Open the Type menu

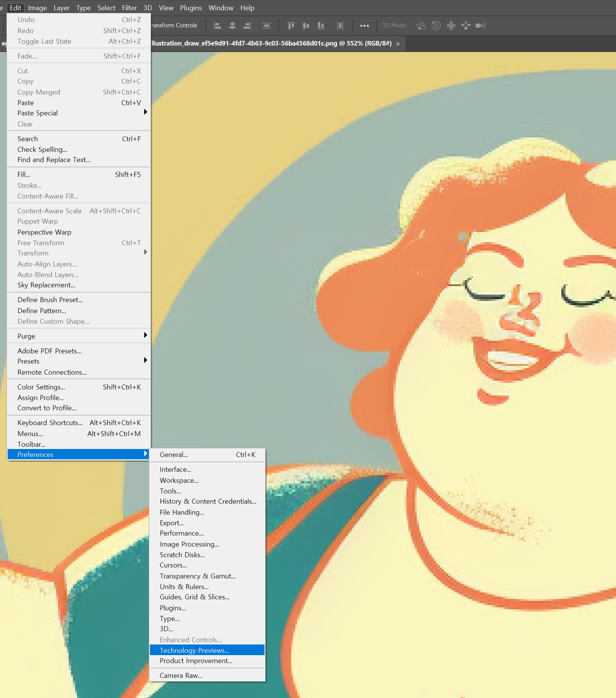tap(83, 8)
